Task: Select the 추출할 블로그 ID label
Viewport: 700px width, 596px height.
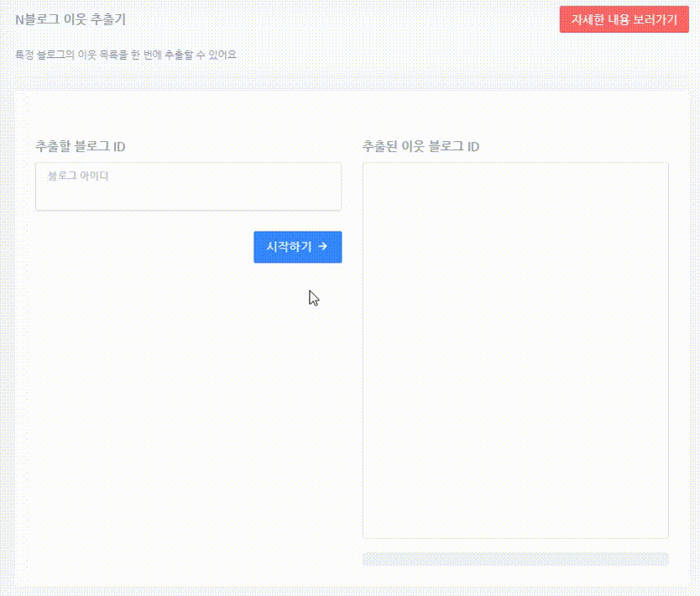Action: tap(77, 145)
